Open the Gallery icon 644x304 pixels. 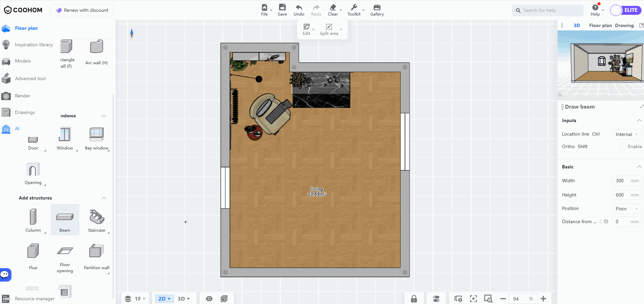(x=377, y=7)
